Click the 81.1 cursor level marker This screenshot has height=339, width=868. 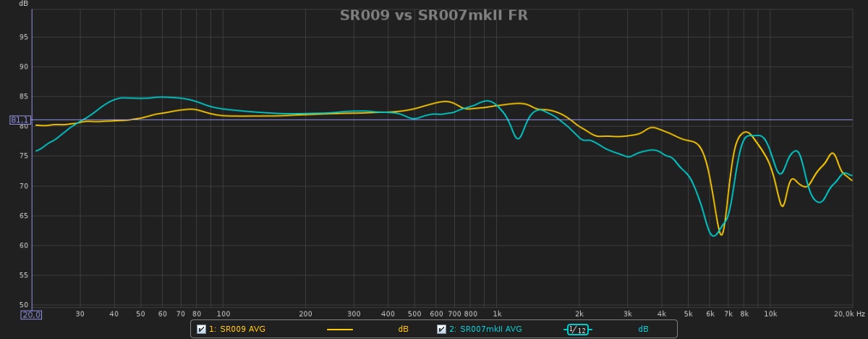20,120
